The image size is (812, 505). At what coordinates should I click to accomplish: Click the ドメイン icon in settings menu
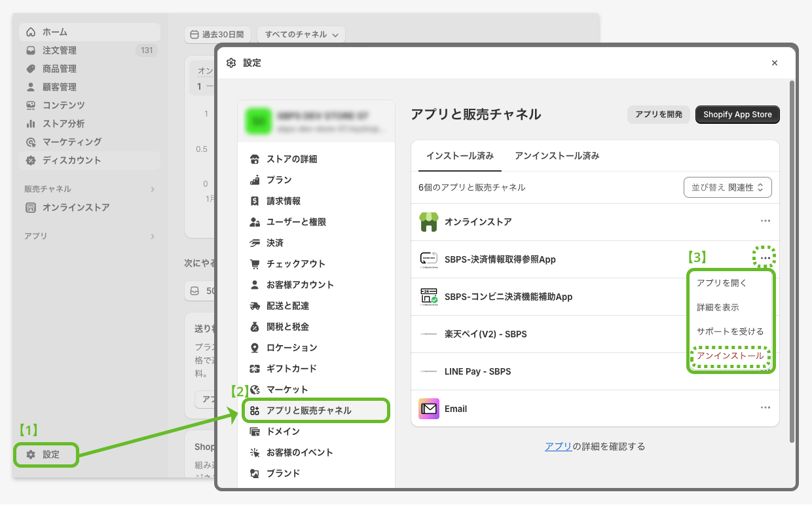coord(255,432)
